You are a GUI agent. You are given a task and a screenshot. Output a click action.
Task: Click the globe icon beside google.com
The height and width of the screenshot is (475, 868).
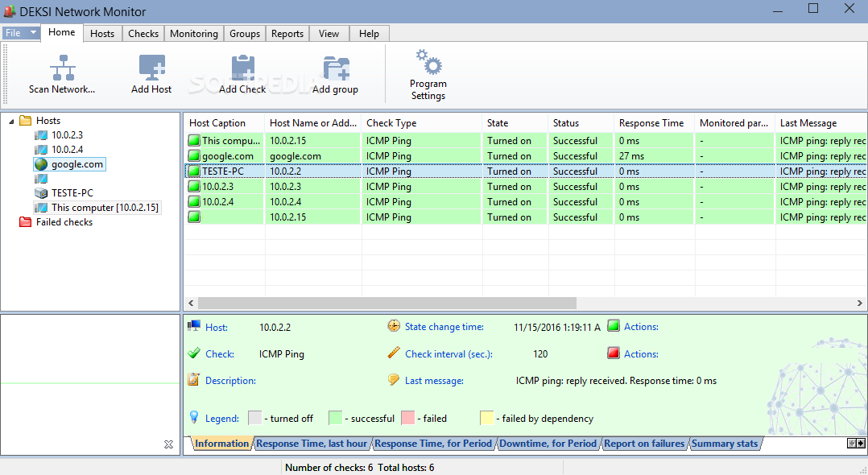41,164
